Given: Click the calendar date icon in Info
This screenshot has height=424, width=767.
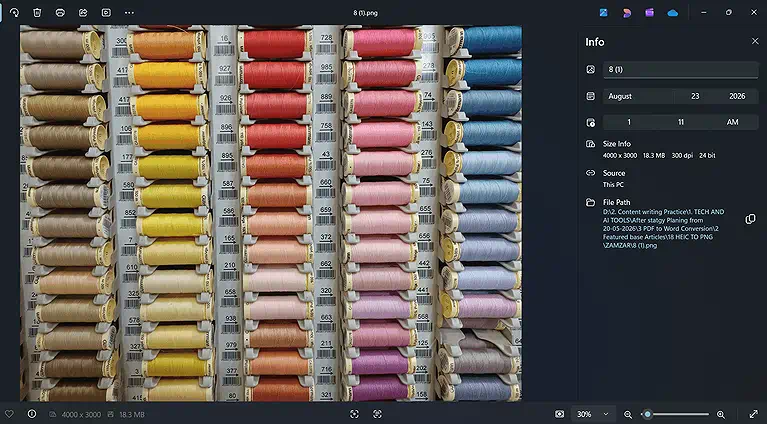Looking at the screenshot, I should point(590,96).
